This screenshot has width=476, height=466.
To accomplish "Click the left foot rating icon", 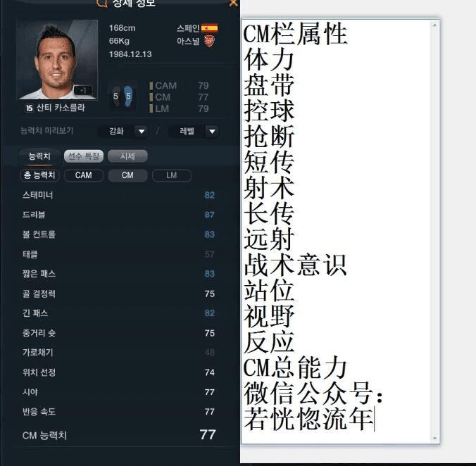I will coord(116,96).
